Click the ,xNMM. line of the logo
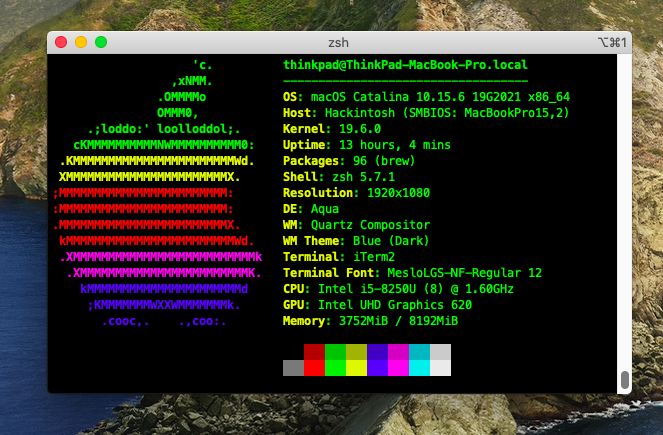This screenshot has height=435, width=663. (192, 81)
